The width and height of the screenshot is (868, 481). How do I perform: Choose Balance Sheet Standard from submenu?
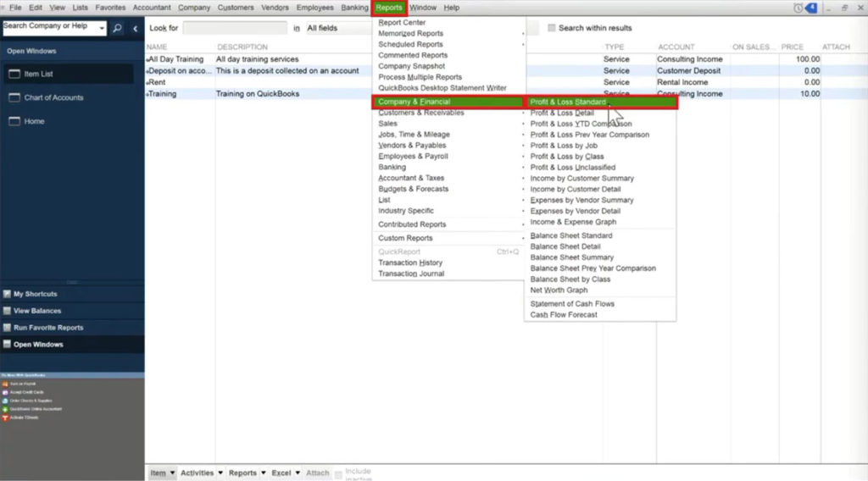click(570, 235)
